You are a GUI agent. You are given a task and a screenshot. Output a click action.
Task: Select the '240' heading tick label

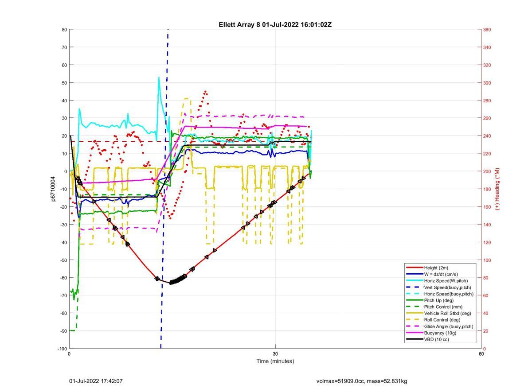coord(487,136)
